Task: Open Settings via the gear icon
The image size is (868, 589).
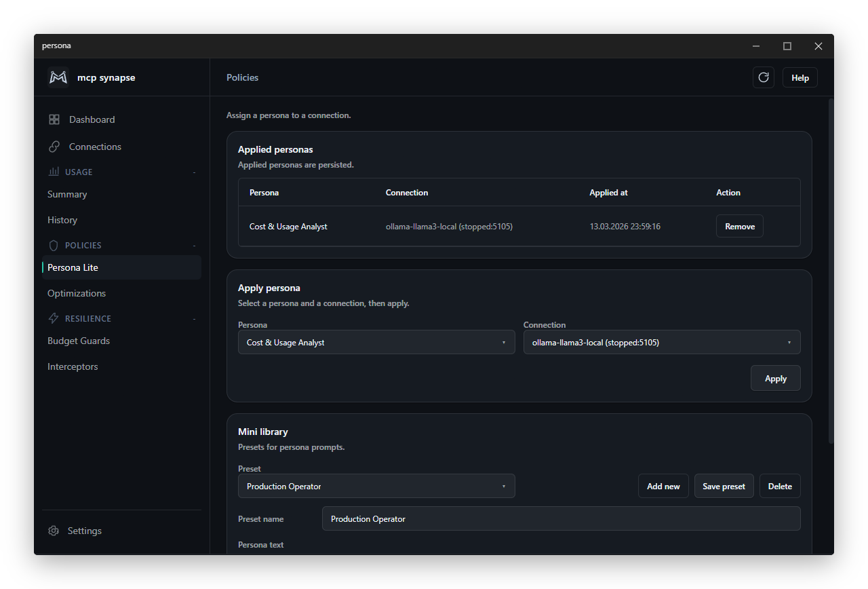Action: (x=54, y=531)
